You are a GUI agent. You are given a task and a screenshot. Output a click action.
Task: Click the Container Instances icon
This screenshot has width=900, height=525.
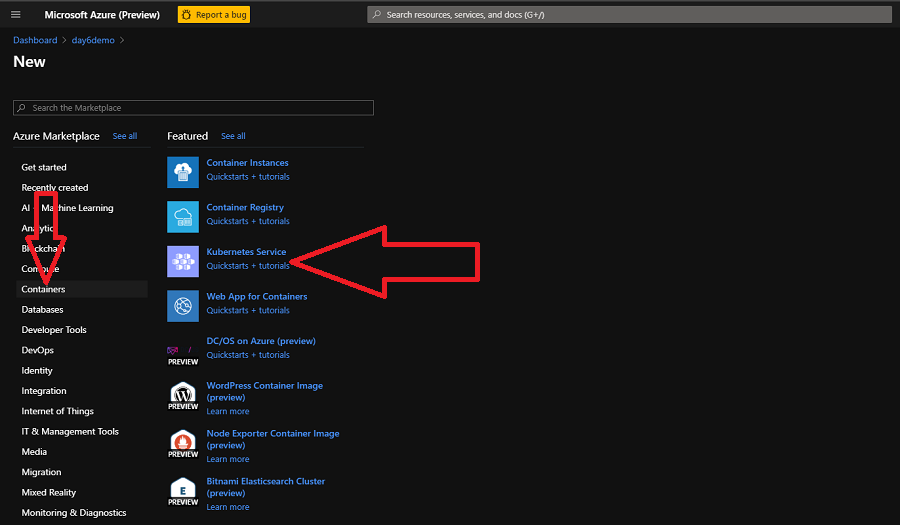click(183, 172)
